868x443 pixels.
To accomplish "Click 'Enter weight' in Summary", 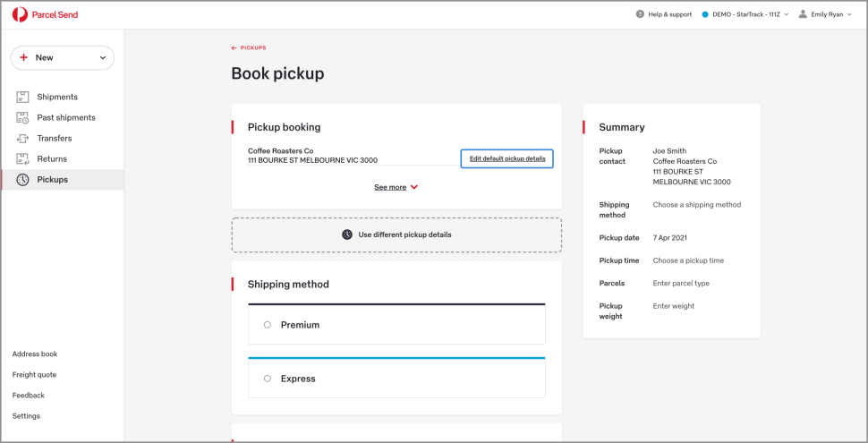I will pos(674,306).
